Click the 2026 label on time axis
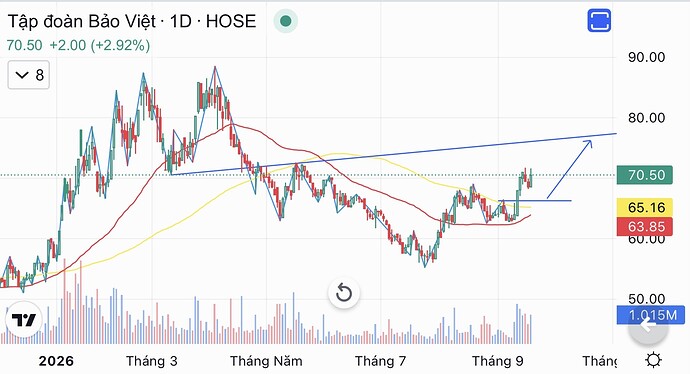690x374 pixels. click(56, 361)
